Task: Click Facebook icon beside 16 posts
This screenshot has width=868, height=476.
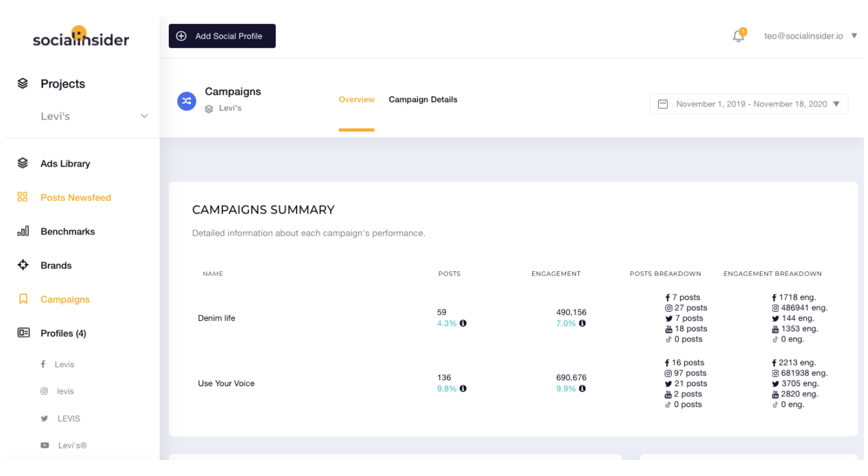Action: tap(668, 362)
